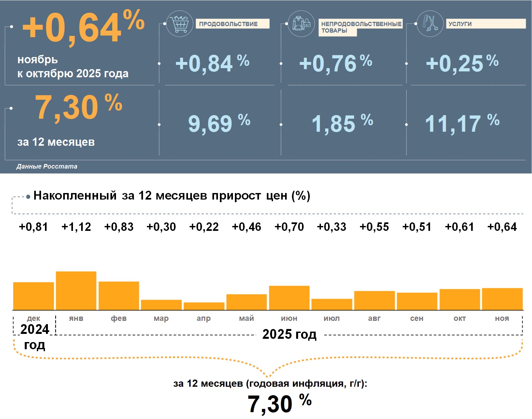Click the +0,22 value above the chart
This screenshot has height=419, width=532.
[x=204, y=227]
